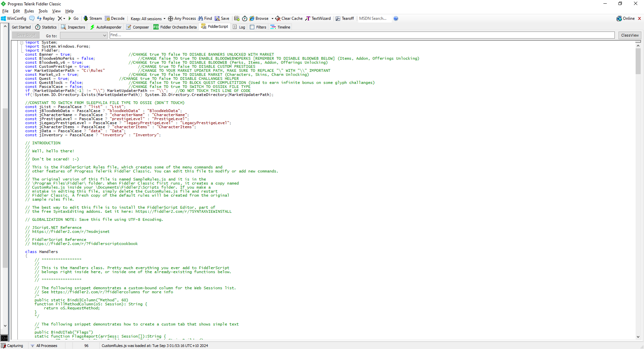
Task: Open Find sessions binoculars tool
Action: point(205,18)
